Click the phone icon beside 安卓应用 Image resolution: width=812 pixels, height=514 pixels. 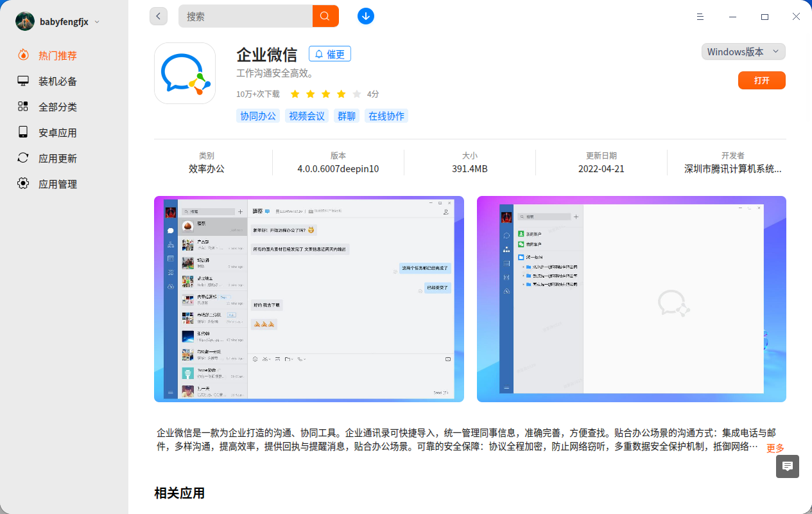pos(23,132)
